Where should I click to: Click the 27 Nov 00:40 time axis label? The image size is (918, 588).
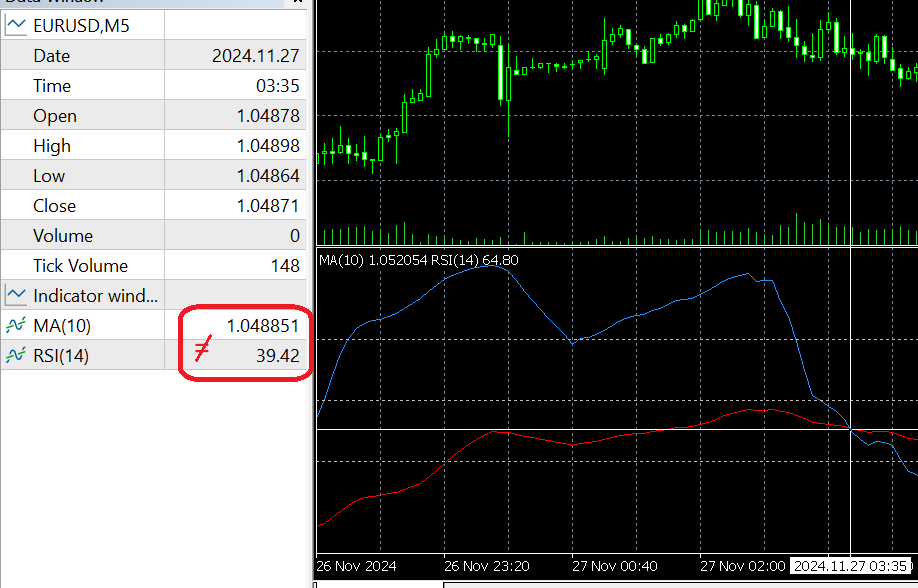(x=615, y=566)
